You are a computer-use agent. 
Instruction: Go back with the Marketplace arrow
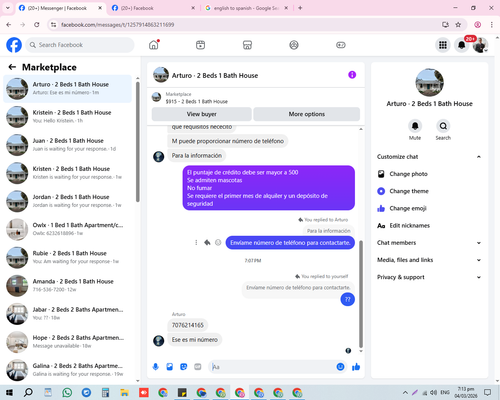12,67
